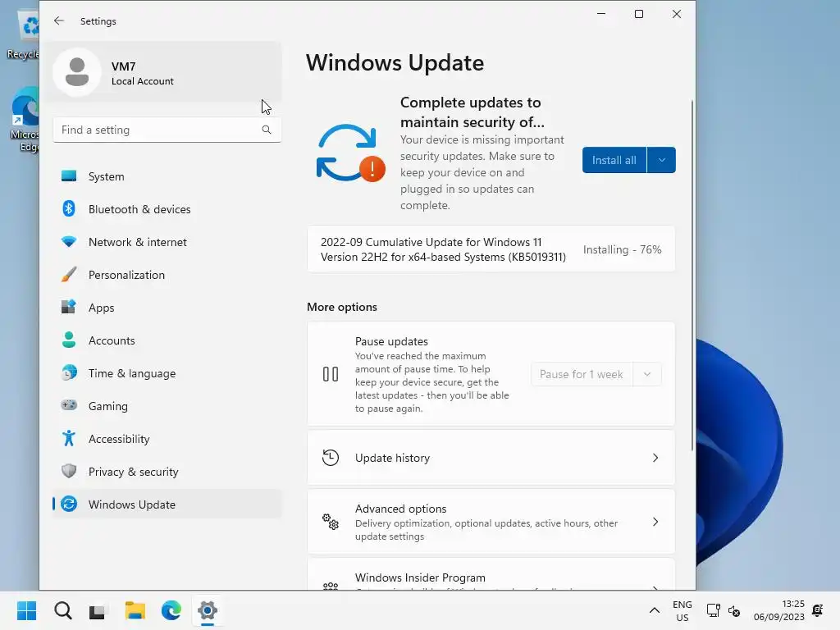This screenshot has width=840, height=630.
Task: Open Task View from the taskbar
Action: (98, 610)
